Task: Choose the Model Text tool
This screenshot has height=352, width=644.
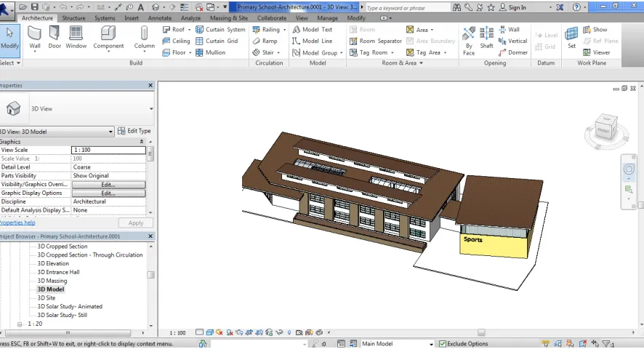Action: tap(312, 30)
